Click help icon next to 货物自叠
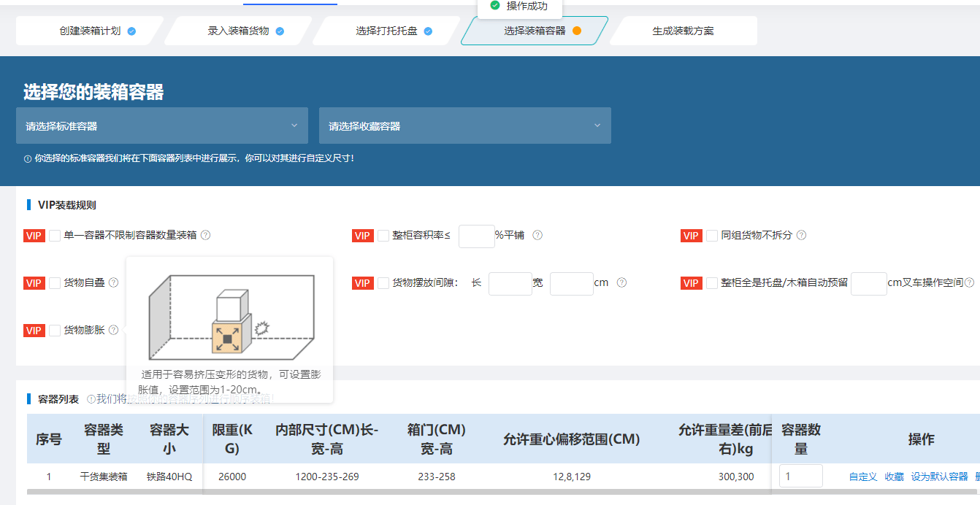 (x=113, y=282)
